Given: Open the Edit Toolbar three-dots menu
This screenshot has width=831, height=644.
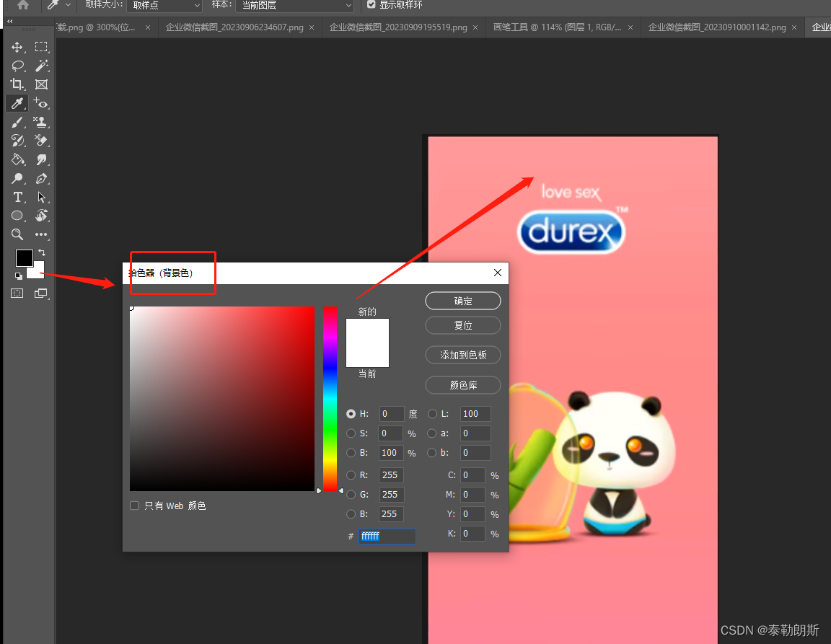Looking at the screenshot, I should [x=41, y=234].
